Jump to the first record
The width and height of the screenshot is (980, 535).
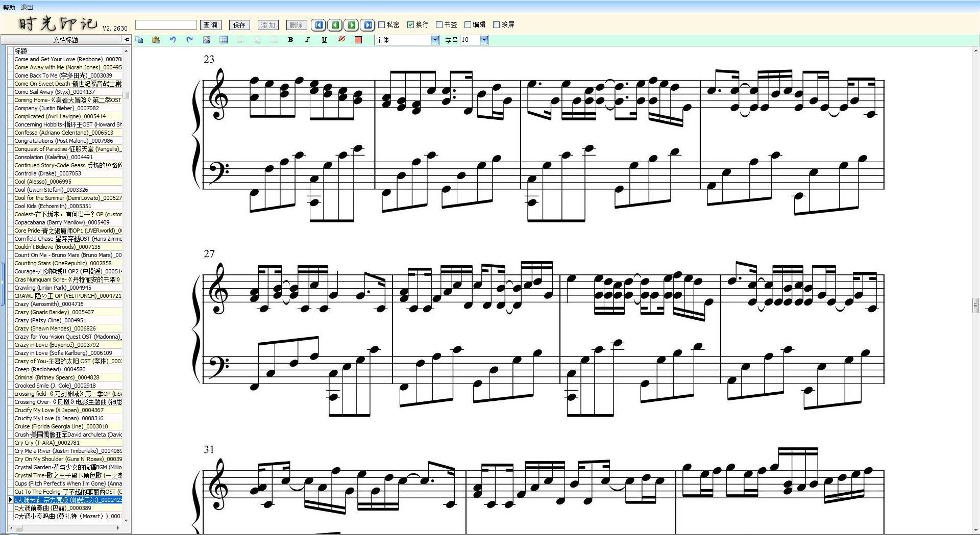[319, 25]
